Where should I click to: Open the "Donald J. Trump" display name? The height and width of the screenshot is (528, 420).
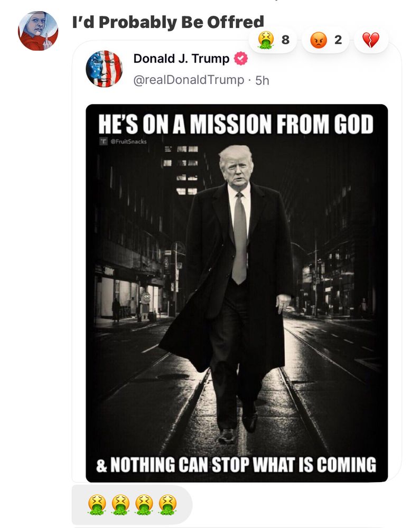point(181,59)
